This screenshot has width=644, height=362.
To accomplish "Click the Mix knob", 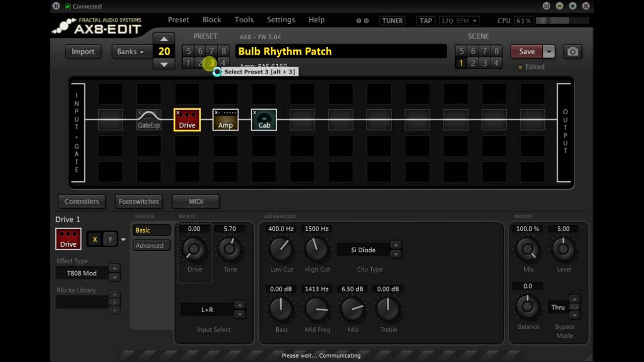I will pos(528,249).
